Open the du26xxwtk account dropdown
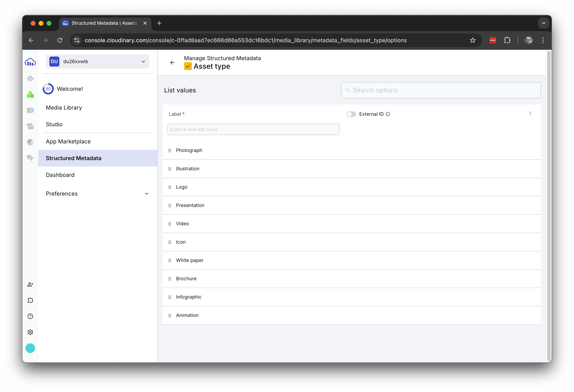This screenshot has height=392, width=574. point(97,62)
